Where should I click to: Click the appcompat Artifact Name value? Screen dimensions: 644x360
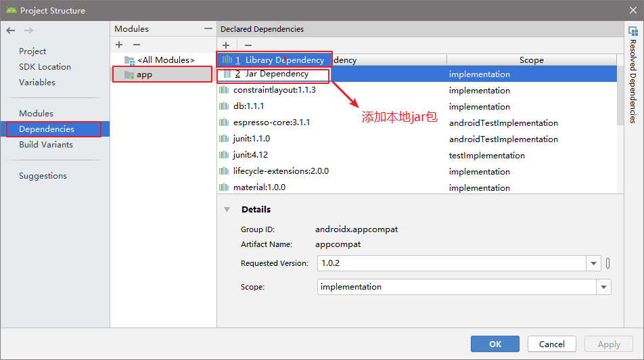click(x=338, y=244)
